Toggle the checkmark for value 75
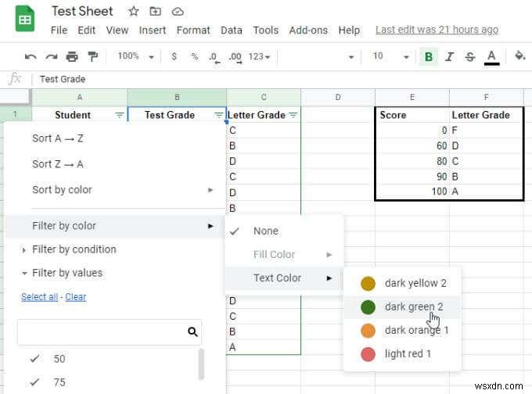The width and height of the screenshot is (532, 394). pyautogui.click(x=34, y=382)
